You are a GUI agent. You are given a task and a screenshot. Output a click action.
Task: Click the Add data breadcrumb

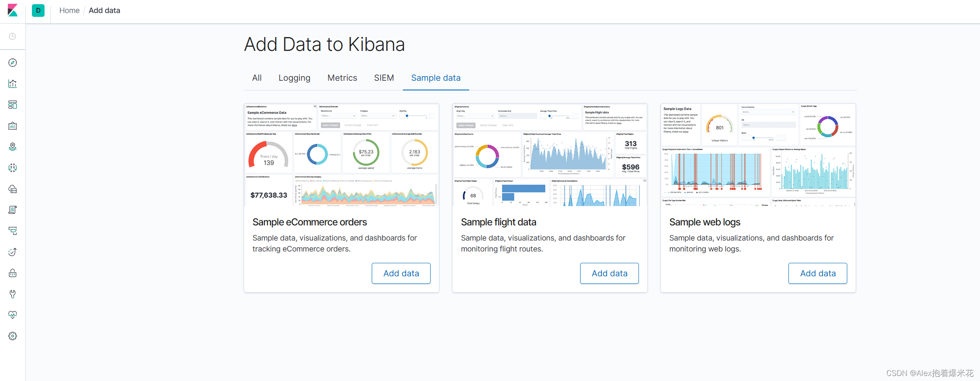click(x=104, y=11)
